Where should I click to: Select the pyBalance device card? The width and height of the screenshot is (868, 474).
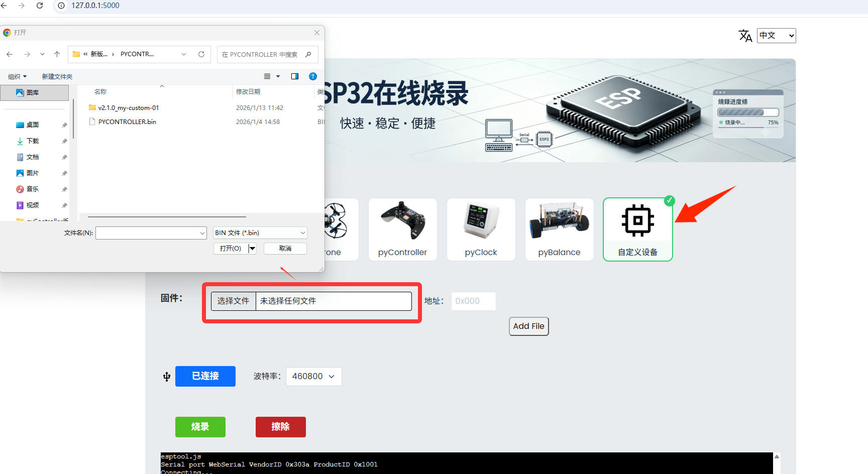[559, 229]
